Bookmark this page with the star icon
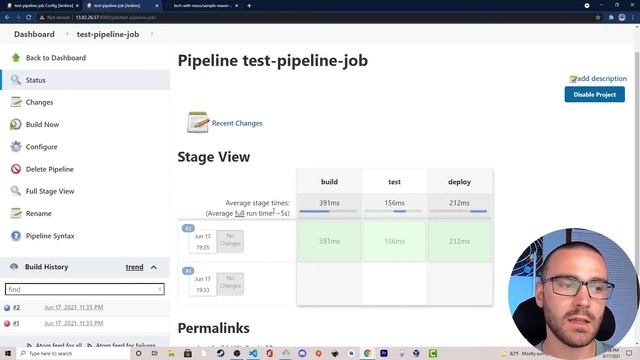640x360 pixels. click(598, 17)
